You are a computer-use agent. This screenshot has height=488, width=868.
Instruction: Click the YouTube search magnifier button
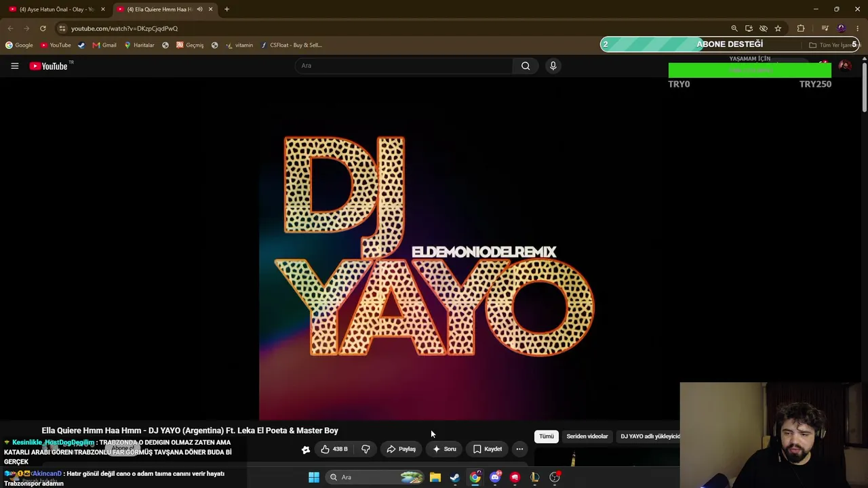pyautogui.click(x=526, y=66)
